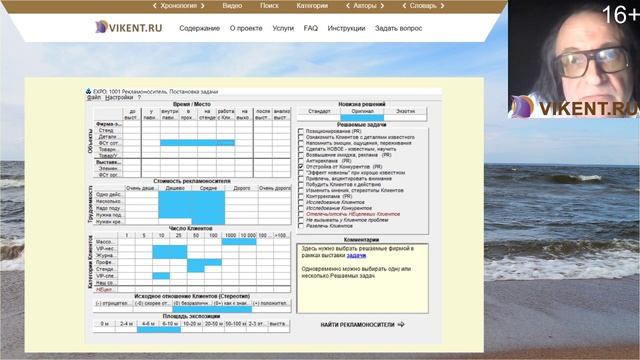Click the arrow icon next to НАЙТИ РЕКЛАМОНОСИТЕЛИ
This screenshot has height=360, width=640.
point(401,324)
